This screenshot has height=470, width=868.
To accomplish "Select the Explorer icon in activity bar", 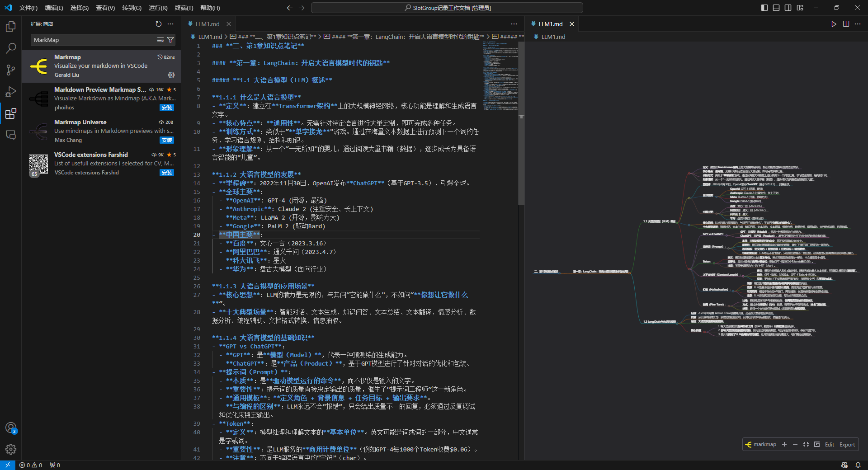I will pyautogui.click(x=11, y=27).
